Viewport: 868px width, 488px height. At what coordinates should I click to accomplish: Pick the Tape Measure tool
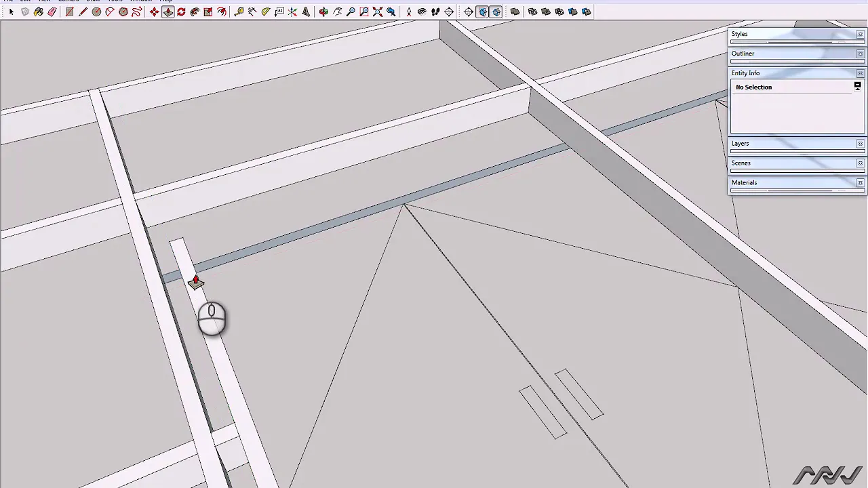click(x=239, y=12)
